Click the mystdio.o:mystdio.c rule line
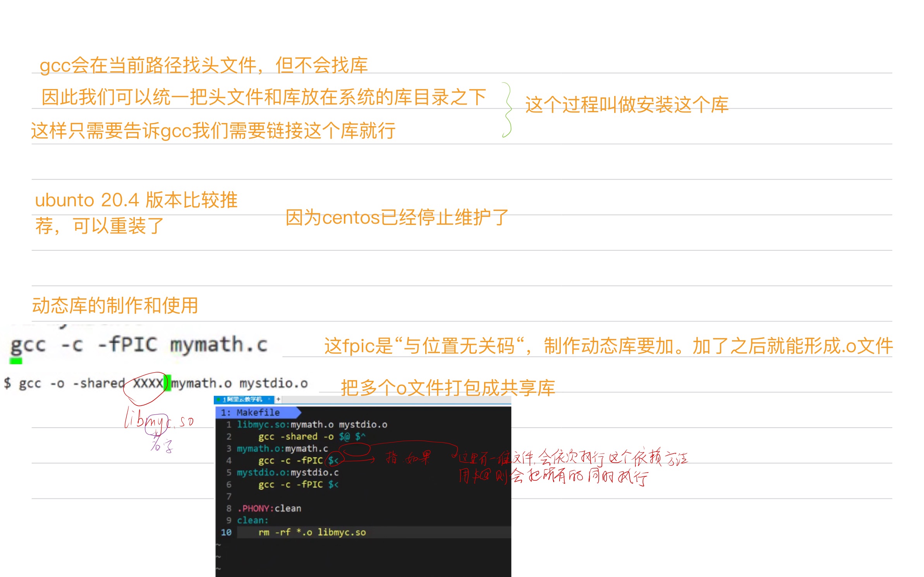 click(288, 473)
